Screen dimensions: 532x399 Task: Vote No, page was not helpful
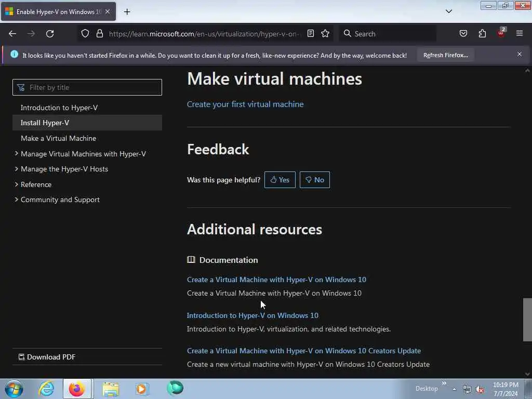314,180
